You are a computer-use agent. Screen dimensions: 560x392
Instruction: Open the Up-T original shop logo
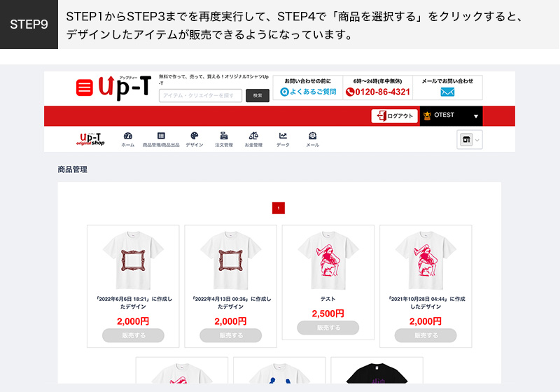pos(90,139)
